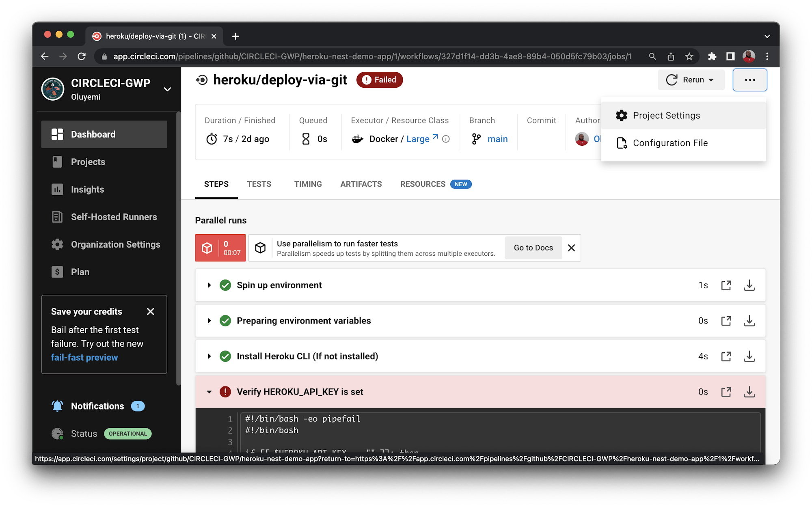Image resolution: width=812 pixels, height=507 pixels.
Task: Click the Docker Large info icon
Action: pyautogui.click(x=446, y=139)
